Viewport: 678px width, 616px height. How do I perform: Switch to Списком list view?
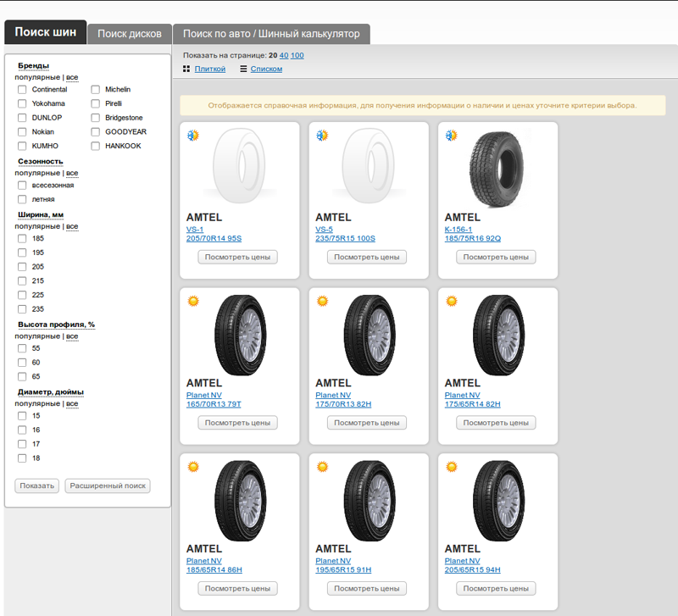click(x=266, y=69)
